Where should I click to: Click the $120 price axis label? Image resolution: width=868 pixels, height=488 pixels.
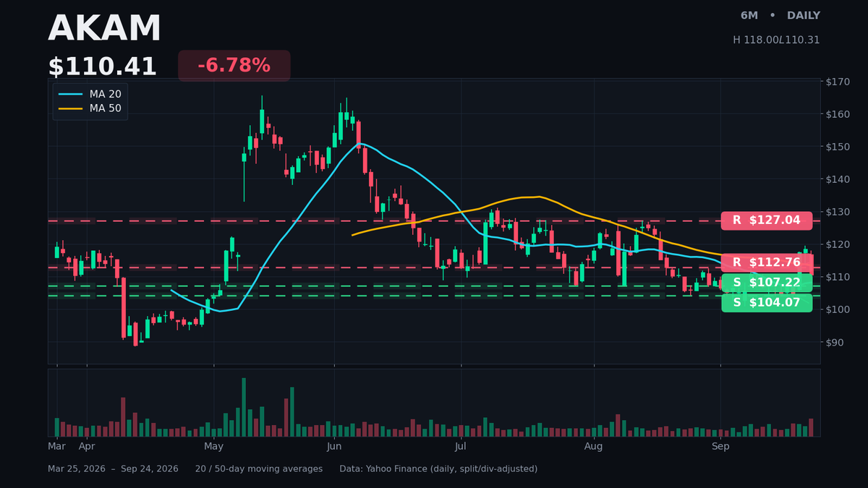(837, 244)
